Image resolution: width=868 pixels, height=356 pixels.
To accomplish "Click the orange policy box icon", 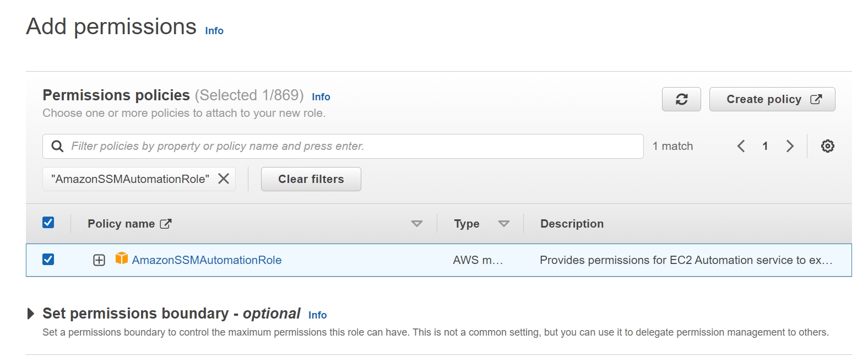I will coord(122,258).
